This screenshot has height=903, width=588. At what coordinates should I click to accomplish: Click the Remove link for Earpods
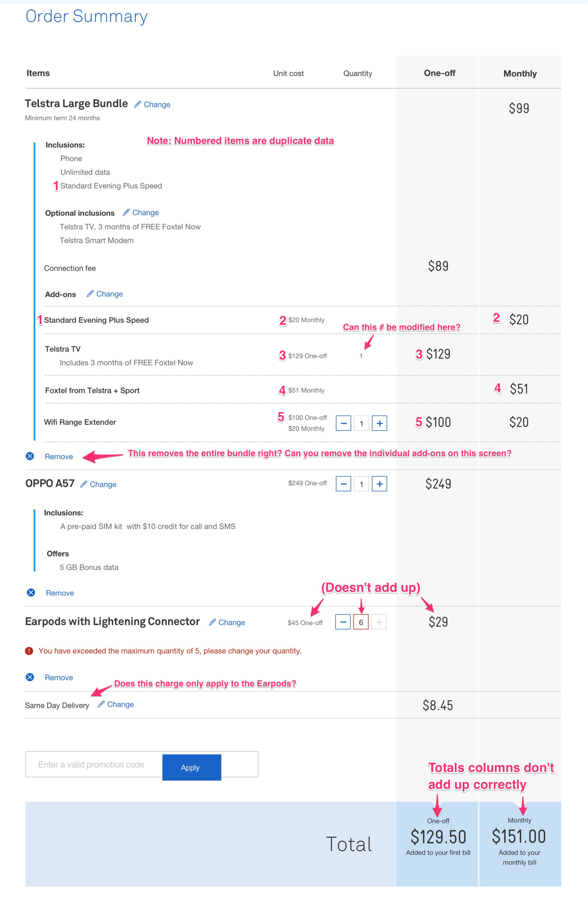pos(59,678)
